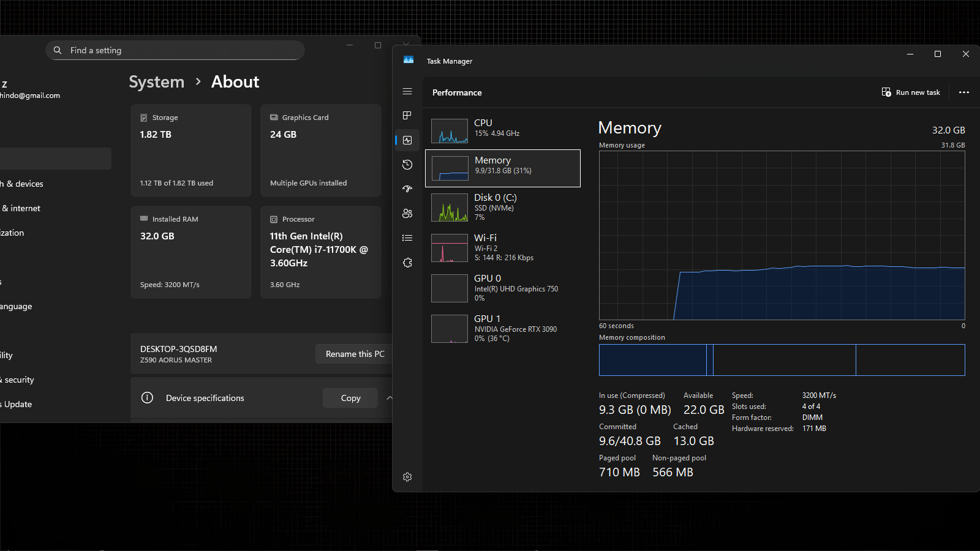
Task: Open the 'Update' Settings sidebar item
Action: [x=55, y=404]
